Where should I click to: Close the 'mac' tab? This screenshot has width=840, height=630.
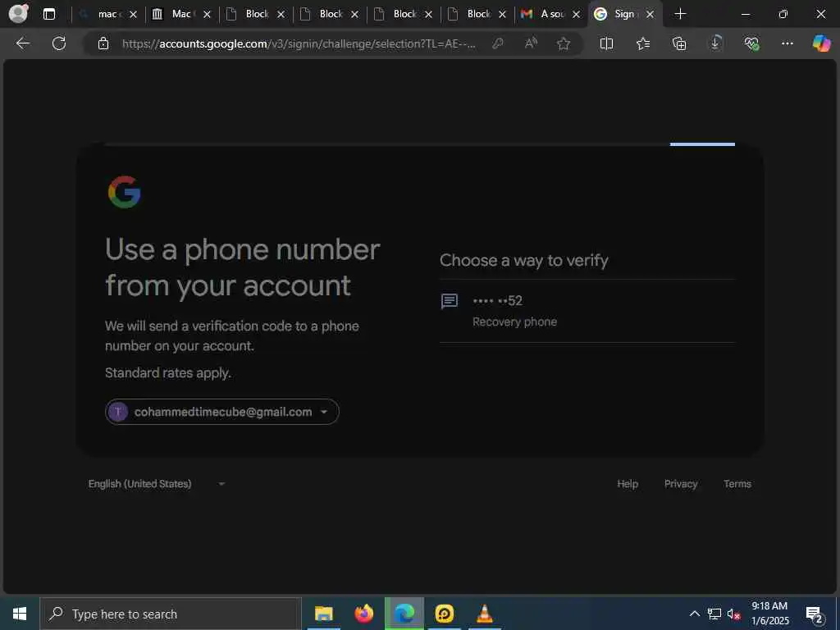point(134,15)
